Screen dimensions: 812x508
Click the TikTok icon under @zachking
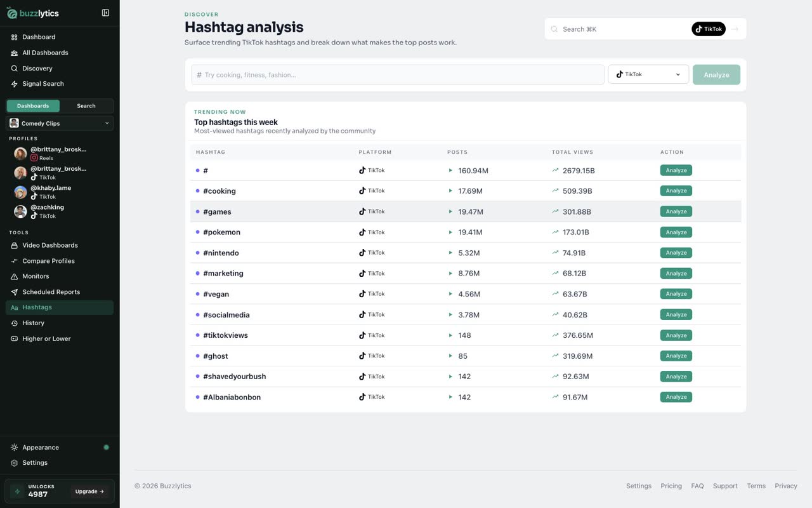tap(34, 216)
